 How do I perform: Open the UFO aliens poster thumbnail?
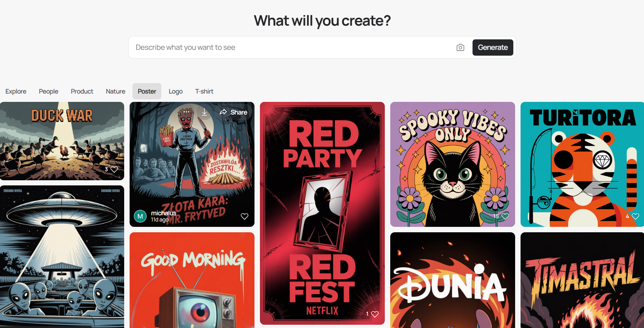click(62, 257)
